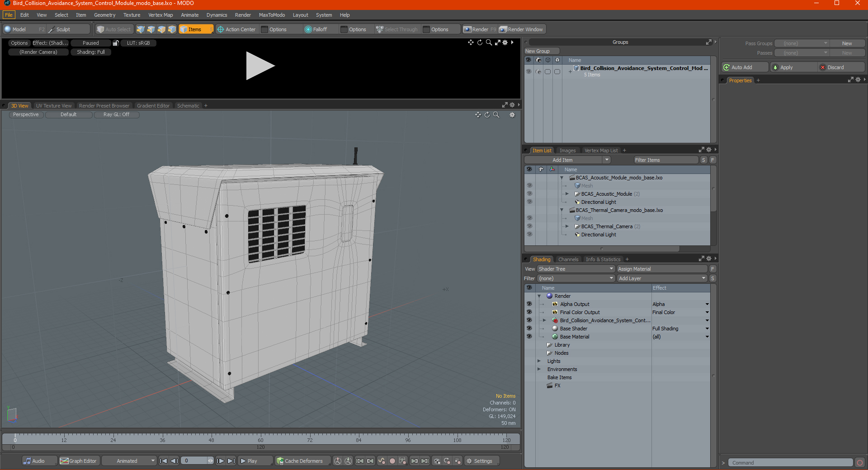Start the render preview play arrow
868x470 pixels.
pos(260,66)
